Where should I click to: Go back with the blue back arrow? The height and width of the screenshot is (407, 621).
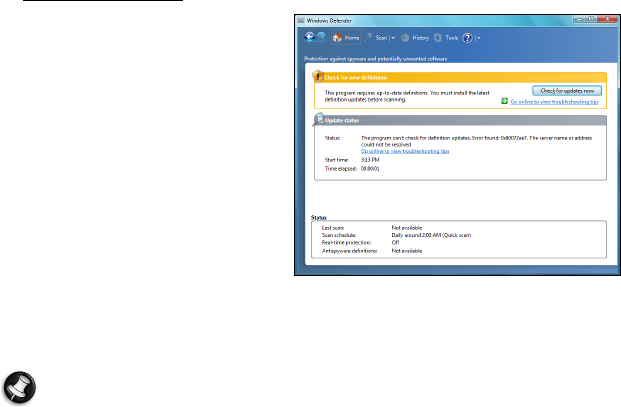pyautogui.click(x=310, y=37)
